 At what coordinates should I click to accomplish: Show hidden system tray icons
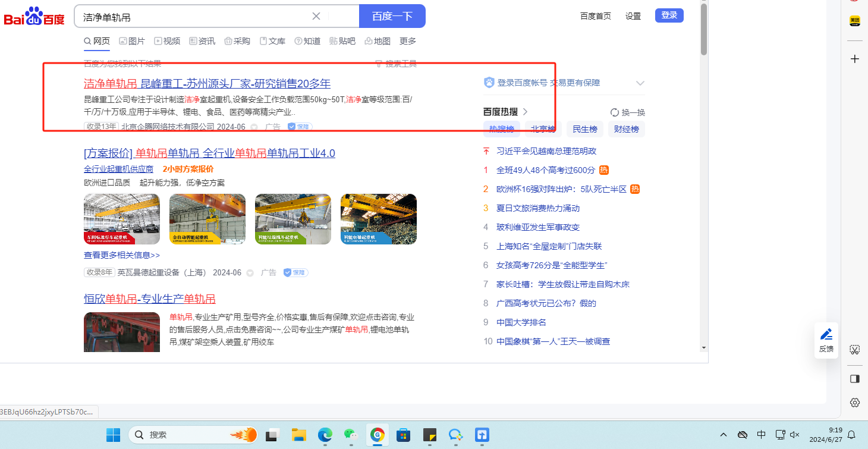(x=724, y=435)
